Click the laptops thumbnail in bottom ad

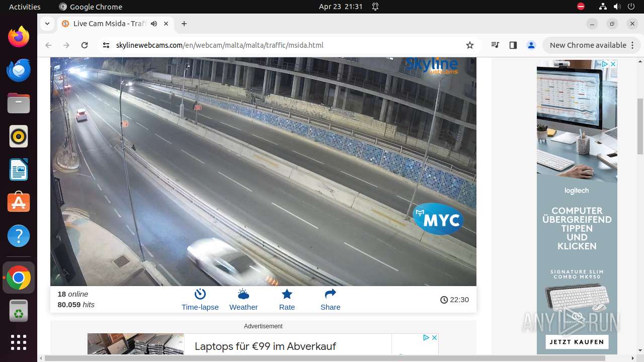[135, 344]
